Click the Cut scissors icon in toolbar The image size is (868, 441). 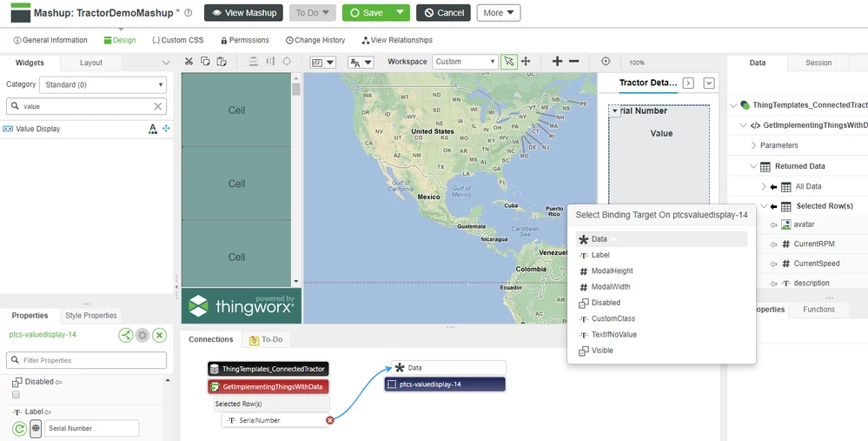tap(189, 62)
